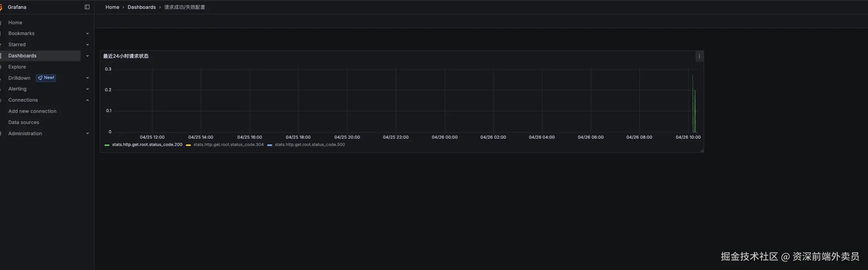This screenshot has width=868, height=270.
Task: Click the panel resize handle corner
Action: [x=702, y=151]
